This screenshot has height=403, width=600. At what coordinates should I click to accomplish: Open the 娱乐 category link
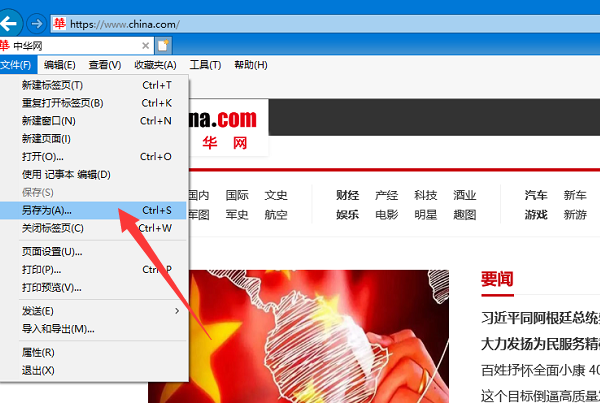point(347,215)
